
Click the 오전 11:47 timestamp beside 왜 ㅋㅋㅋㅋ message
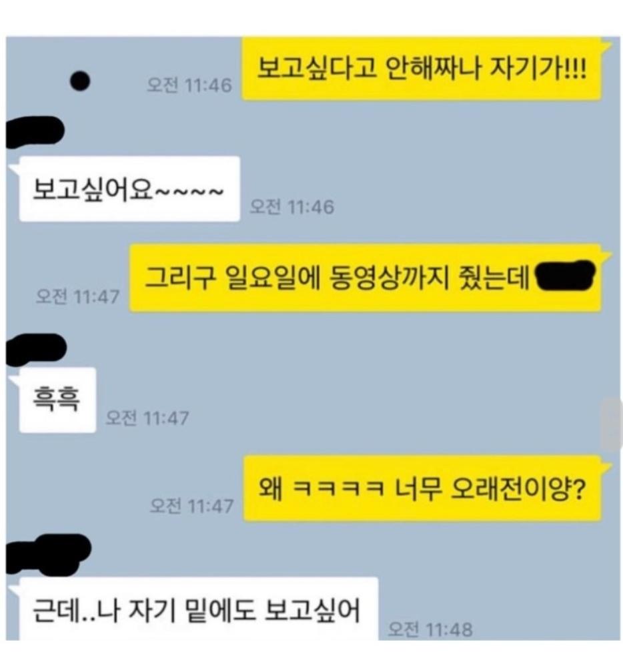click(x=191, y=506)
